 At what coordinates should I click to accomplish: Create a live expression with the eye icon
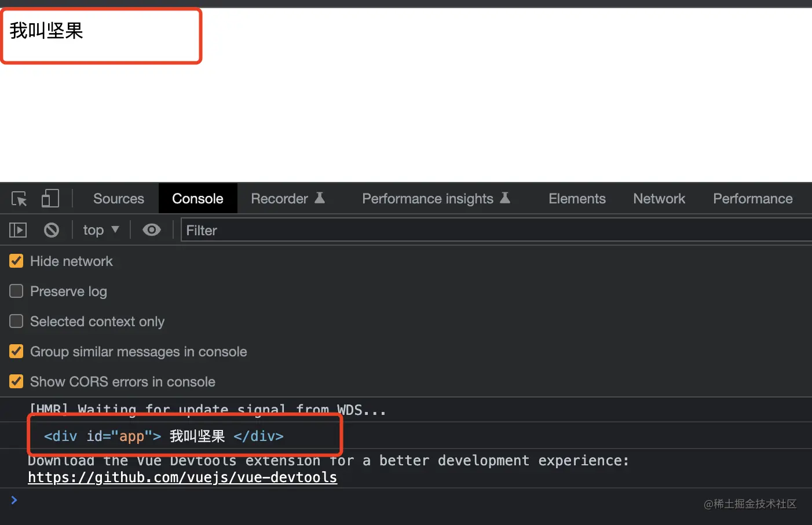(x=152, y=230)
